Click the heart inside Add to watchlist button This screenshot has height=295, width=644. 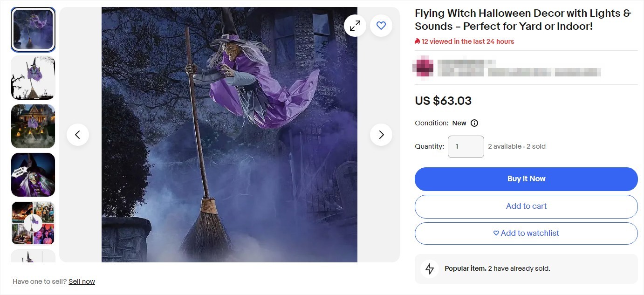pyautogui.click(x=495, y=233)
